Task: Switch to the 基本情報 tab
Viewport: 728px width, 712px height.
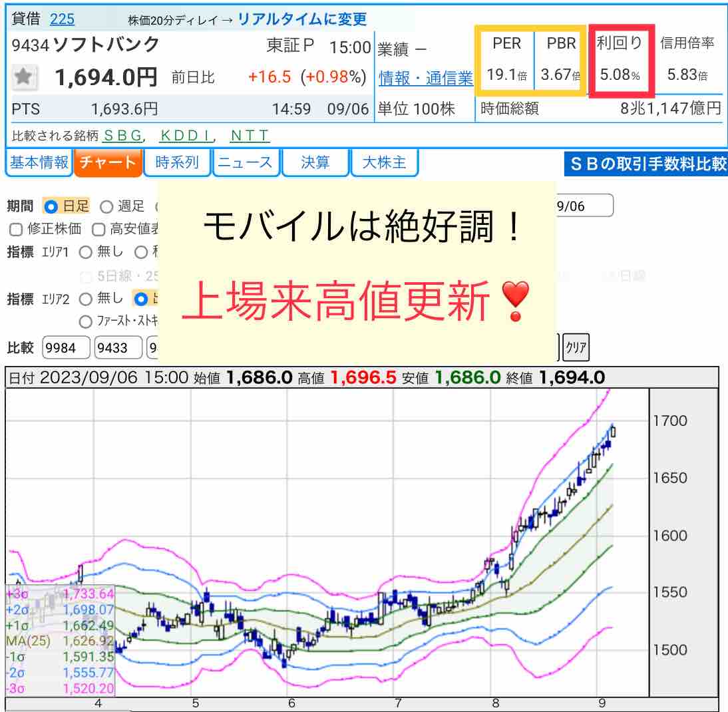Action: [39, 162]
